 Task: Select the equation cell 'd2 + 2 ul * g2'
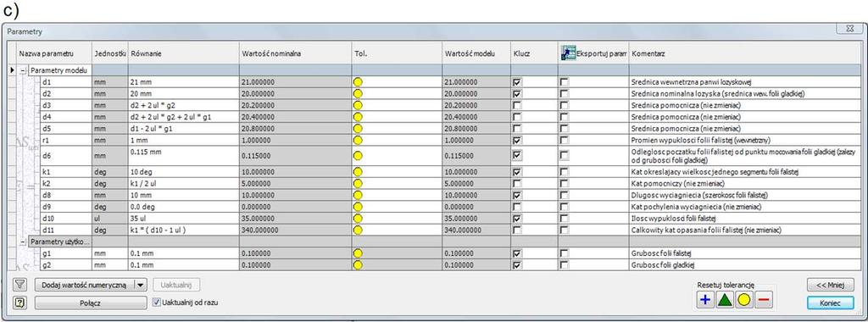tap(184, 105)
